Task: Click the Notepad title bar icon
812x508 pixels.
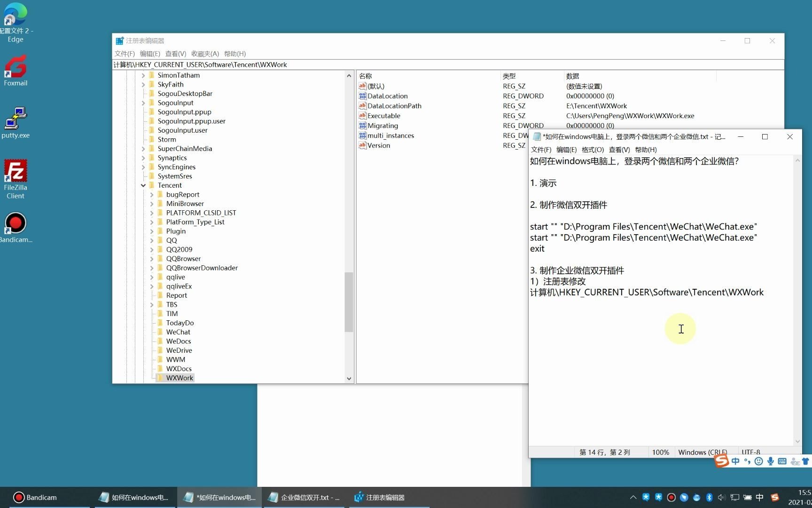Action: pyautogui.click(x=537, y=137)
